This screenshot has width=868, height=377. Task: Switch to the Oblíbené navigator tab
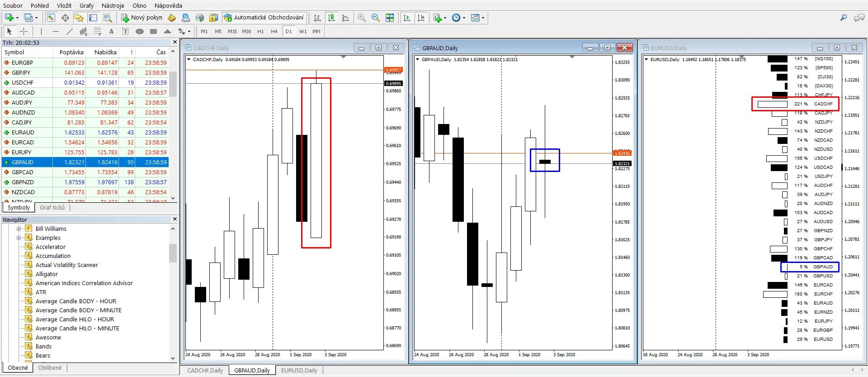coord(50,367)
